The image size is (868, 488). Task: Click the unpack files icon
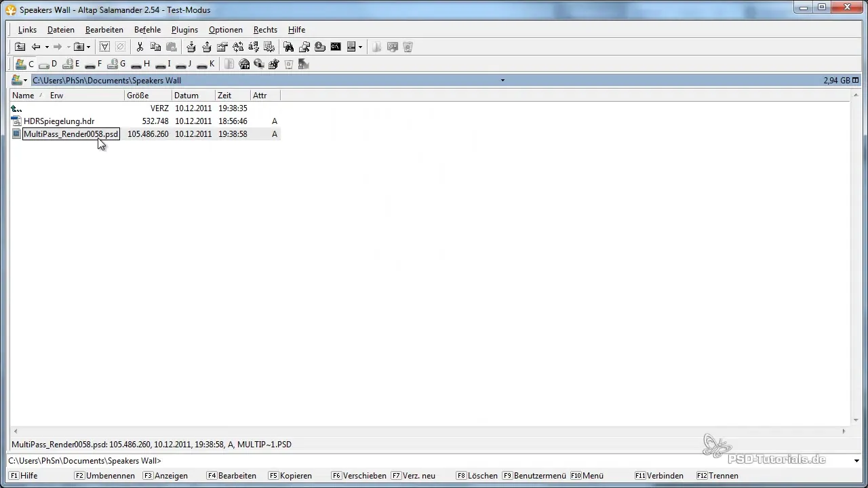(207, 47)
